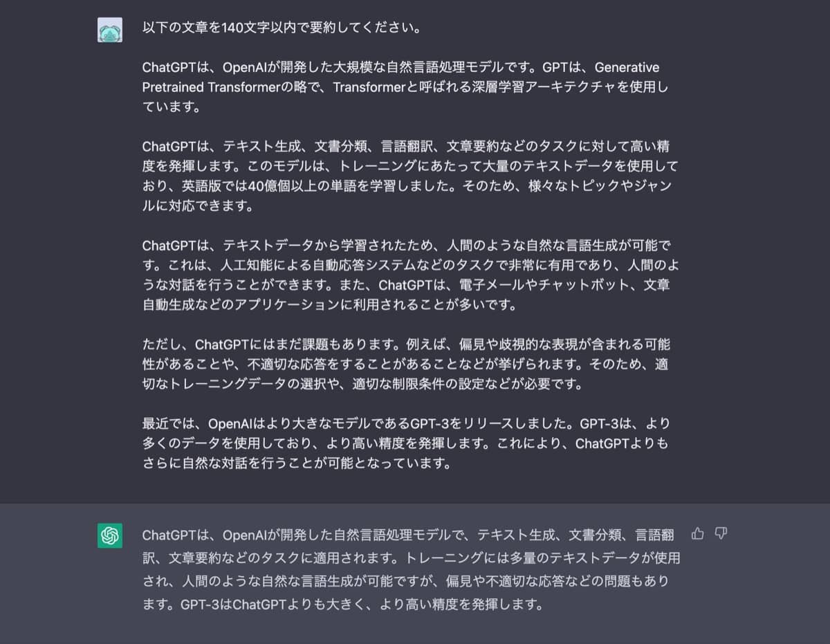Screen dimensions: 830x644
Task: Click the face illustration in the user avatar
Action: click(111, 30)
